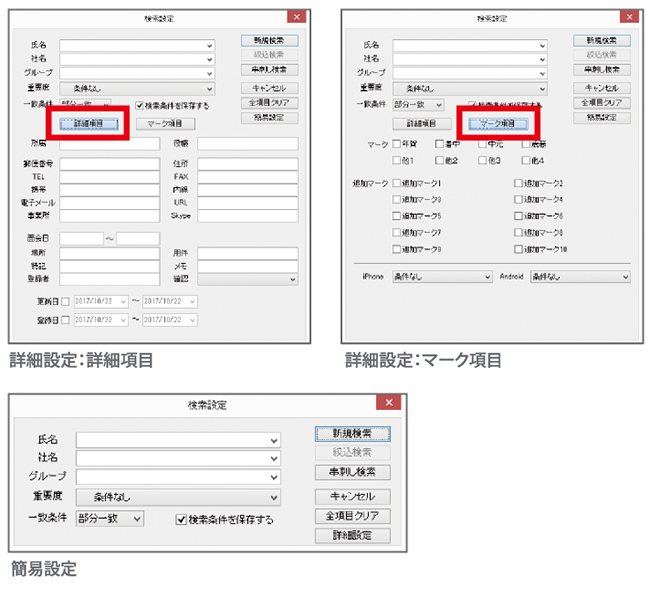Image resolution: width=650 pixels, height=598 pixels.
Task: Close the 簡易設定 search dialog with X
Action: pos(389,402)
